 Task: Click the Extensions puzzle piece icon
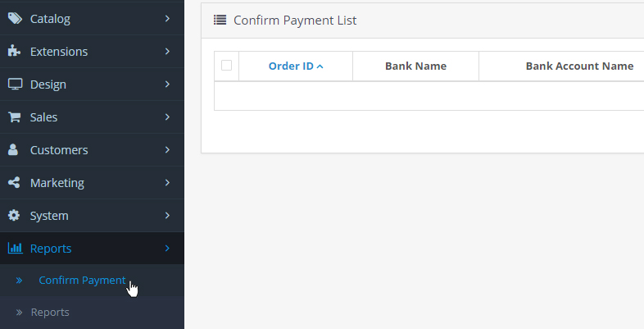(15, 51)
